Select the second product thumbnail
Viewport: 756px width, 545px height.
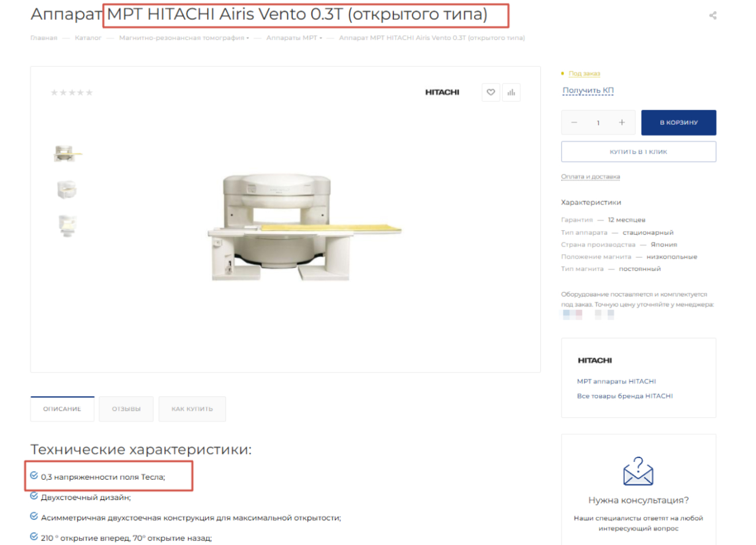tap(67, 189)
